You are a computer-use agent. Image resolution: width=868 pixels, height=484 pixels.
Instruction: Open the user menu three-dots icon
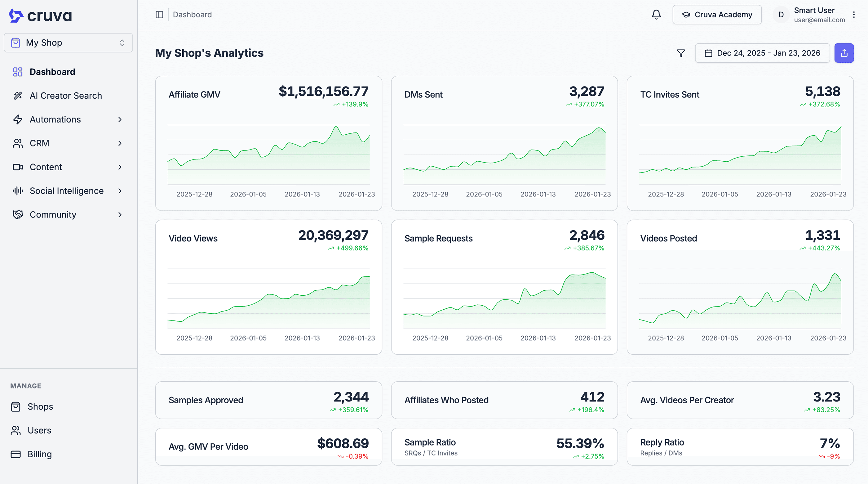[x=854, y=15]
